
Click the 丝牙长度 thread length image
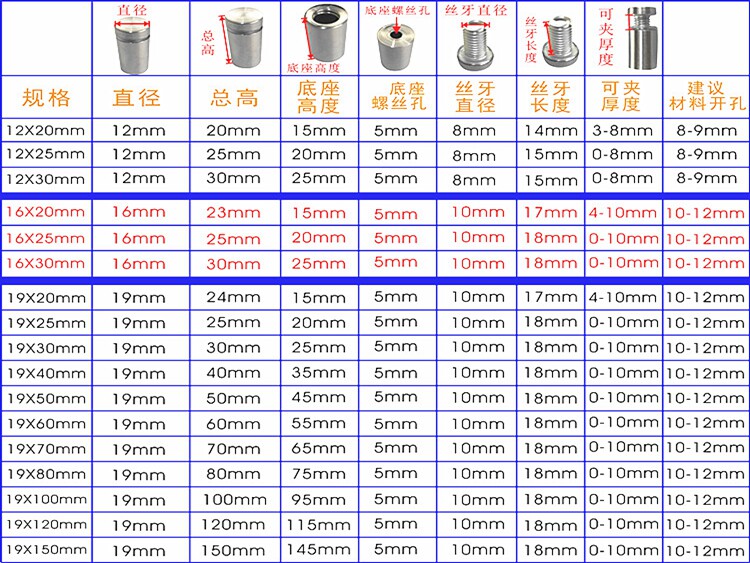[562, 40]
